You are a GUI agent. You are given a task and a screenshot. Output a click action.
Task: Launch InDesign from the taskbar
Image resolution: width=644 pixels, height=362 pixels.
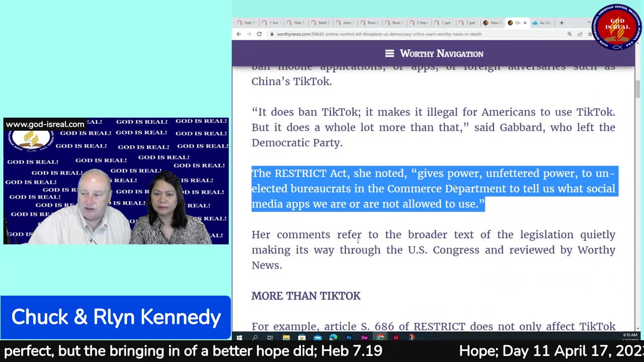(396, 337)
